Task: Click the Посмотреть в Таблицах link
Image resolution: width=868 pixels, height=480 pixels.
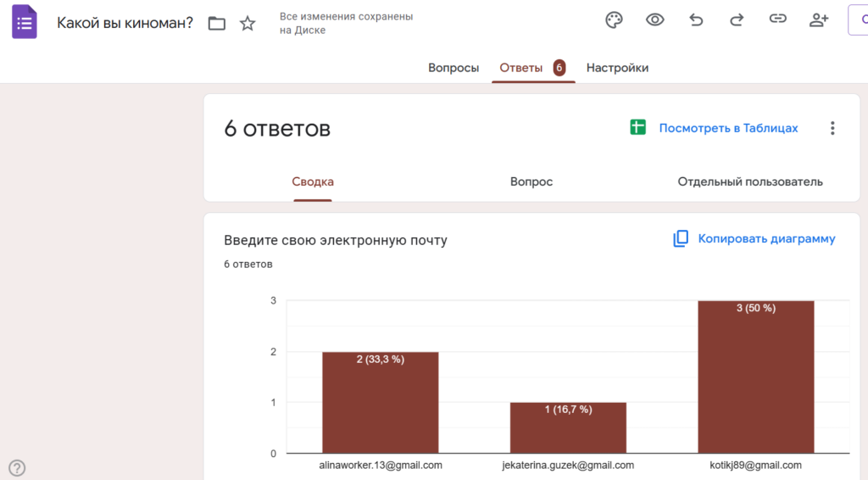Action: (728, 128)
